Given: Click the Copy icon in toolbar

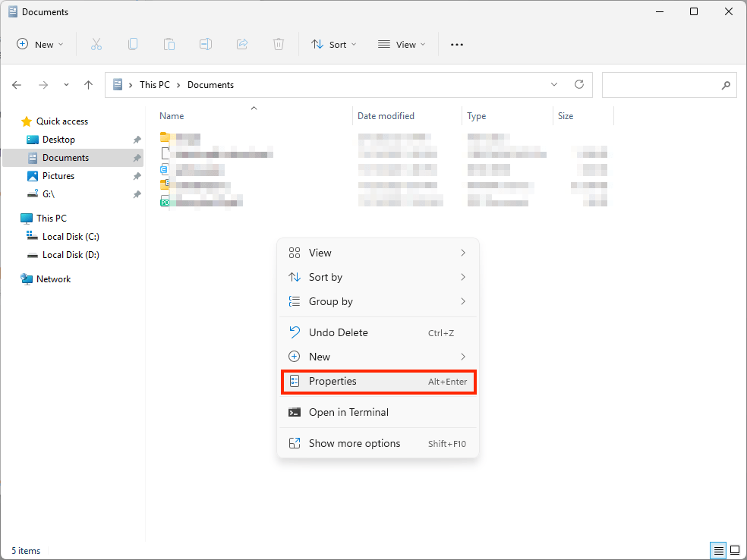Looking at the screenshot, I should (x=133, y=45).
